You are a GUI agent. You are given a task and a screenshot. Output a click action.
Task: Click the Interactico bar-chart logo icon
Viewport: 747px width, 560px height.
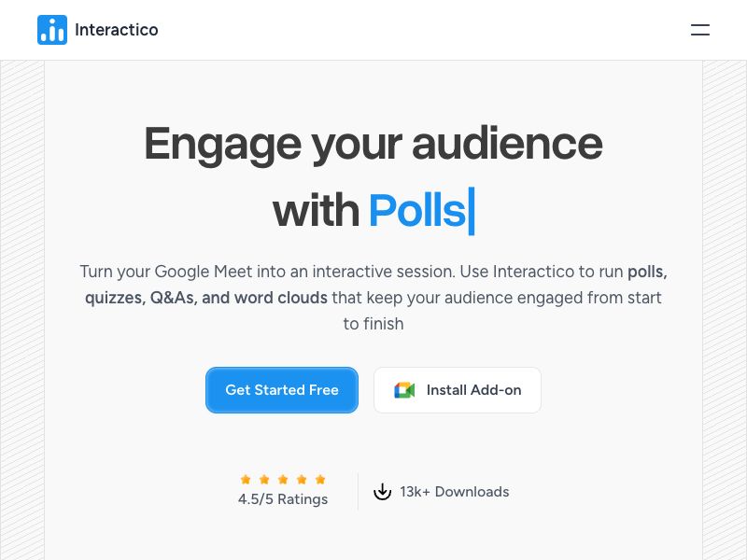(52, 30)
